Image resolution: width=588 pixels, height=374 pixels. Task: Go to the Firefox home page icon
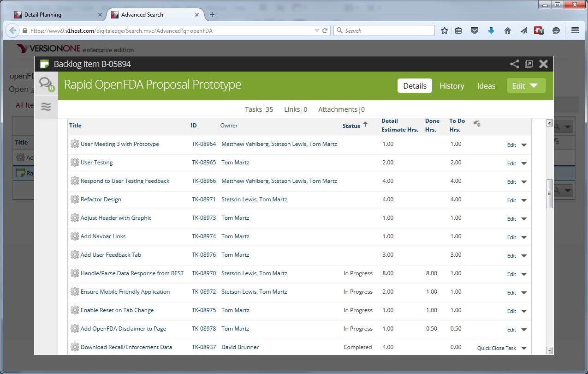click(x=508, y=30)
